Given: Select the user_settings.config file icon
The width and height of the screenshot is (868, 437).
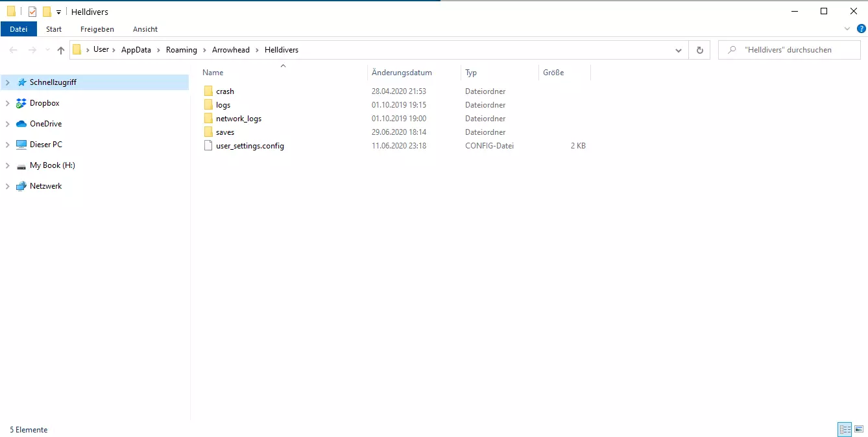Looking at the screenshot, I should click(208, 146).
